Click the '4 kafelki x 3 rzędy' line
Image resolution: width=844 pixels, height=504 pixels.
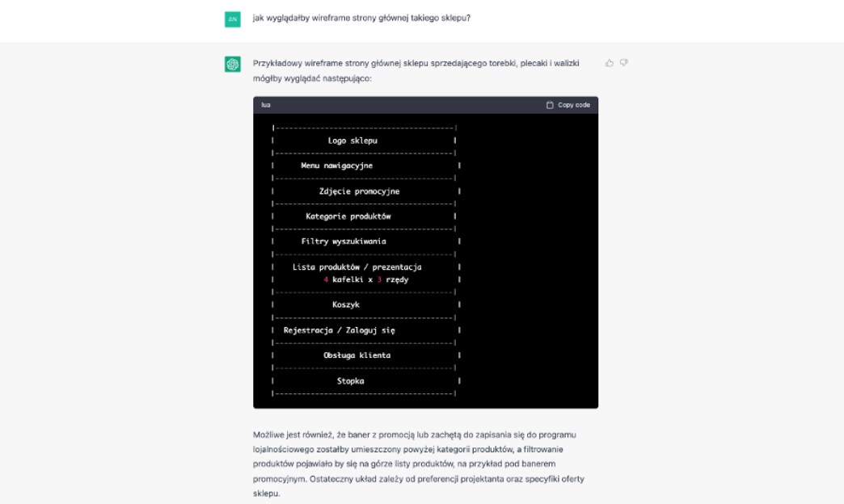click(x=365, y=279)
